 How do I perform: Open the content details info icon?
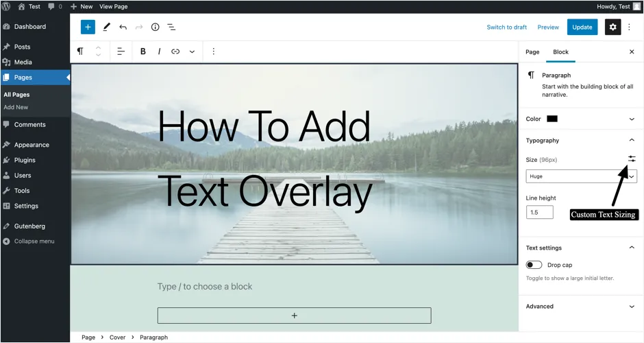156,27
